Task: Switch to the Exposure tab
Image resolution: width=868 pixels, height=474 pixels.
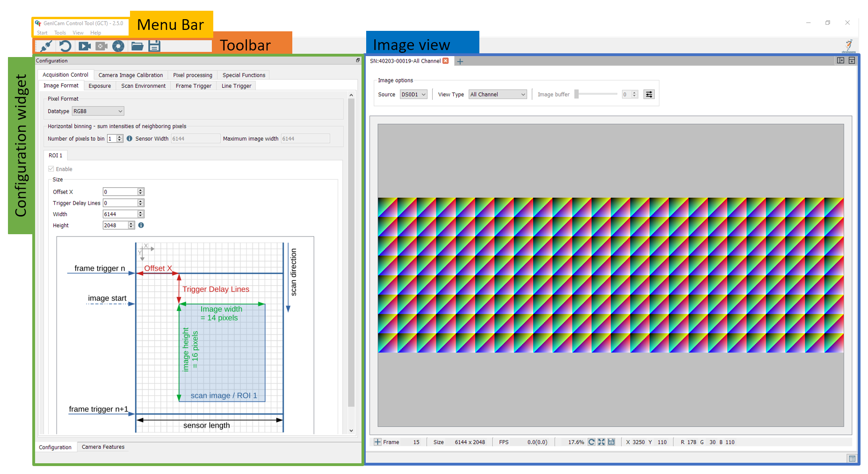Action: point(100,86)
